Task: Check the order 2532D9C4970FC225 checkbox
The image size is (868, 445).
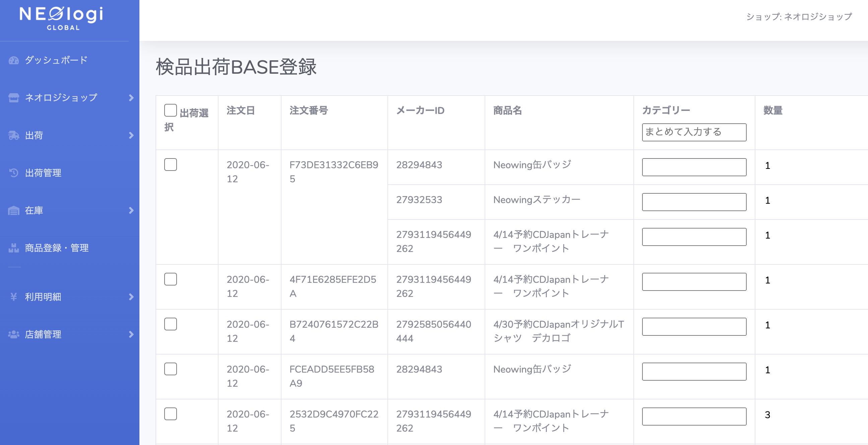Action: (x=171, y=414)
